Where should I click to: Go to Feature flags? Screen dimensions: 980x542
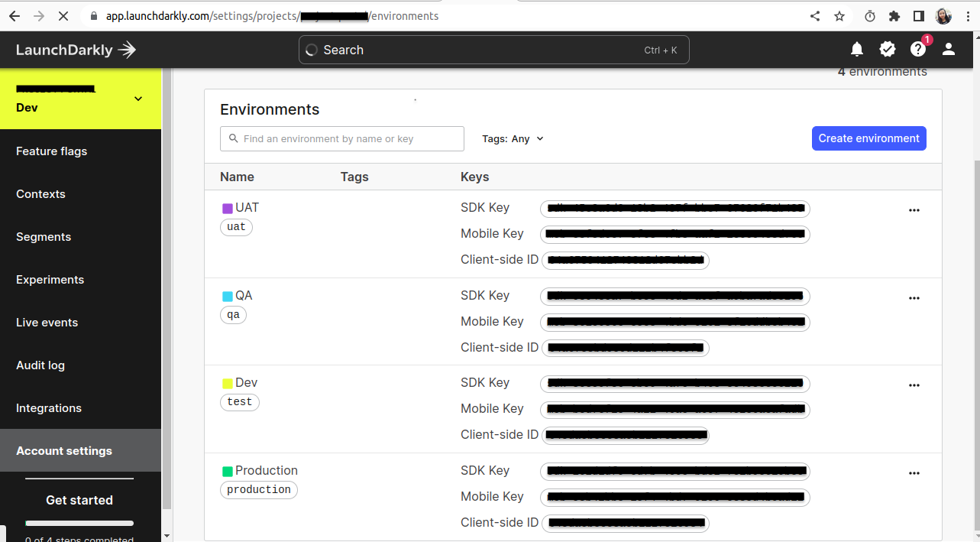pos(51,151)
